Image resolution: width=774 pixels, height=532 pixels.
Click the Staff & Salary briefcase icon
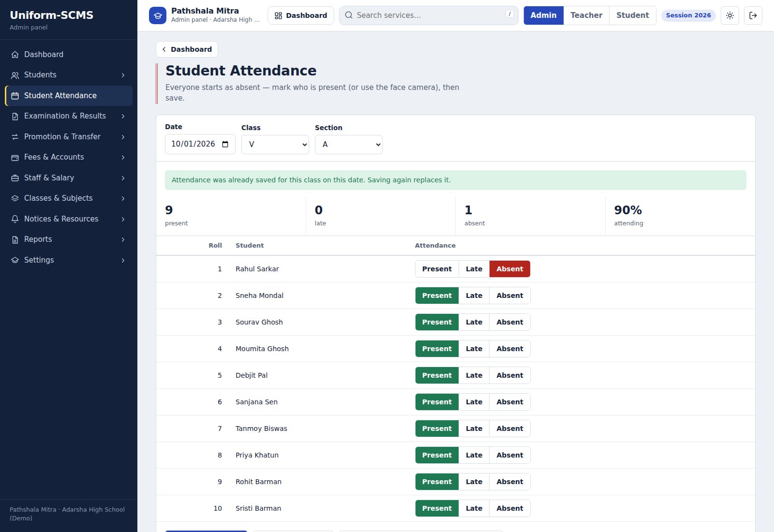tap(15, 178)
